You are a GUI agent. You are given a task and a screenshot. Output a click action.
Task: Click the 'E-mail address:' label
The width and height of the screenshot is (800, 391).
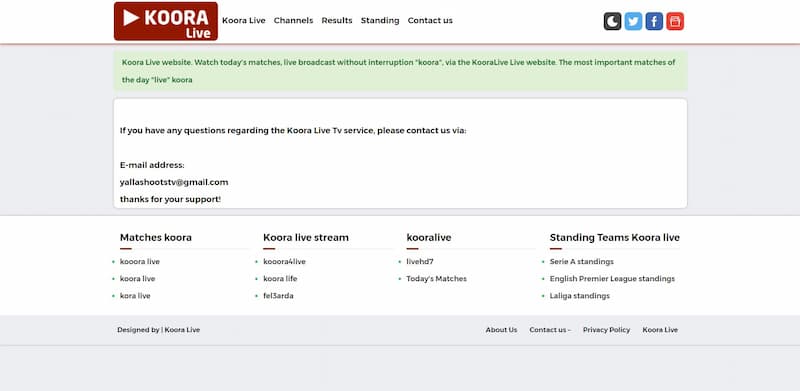(x=152, y=165)
